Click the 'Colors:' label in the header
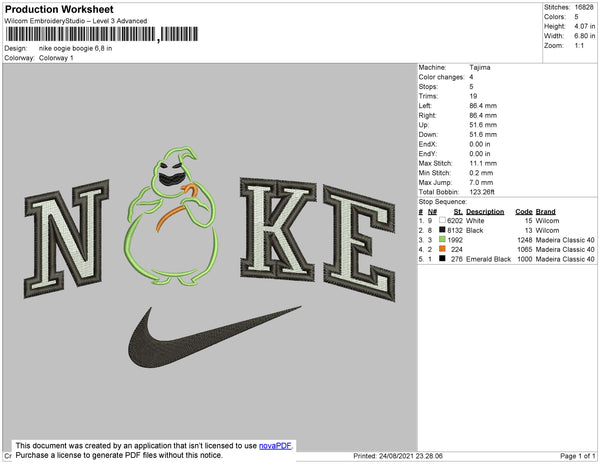 click(555, 17)
